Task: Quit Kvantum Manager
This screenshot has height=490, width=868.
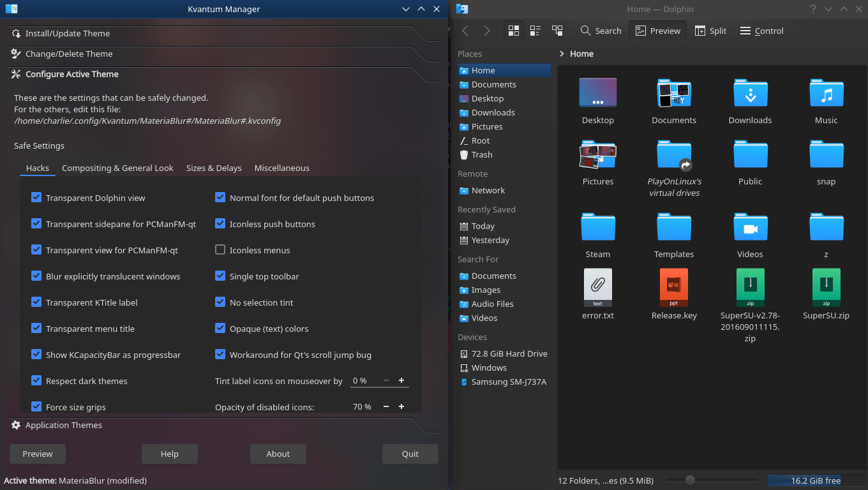Action: click(x=410, y=454)
